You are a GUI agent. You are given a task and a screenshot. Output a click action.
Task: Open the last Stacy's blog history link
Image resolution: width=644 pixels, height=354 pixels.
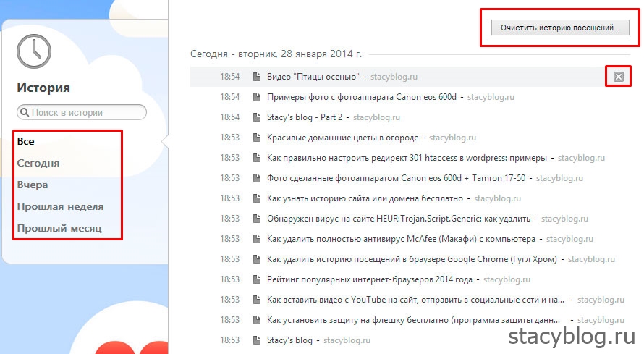[289, 340]
